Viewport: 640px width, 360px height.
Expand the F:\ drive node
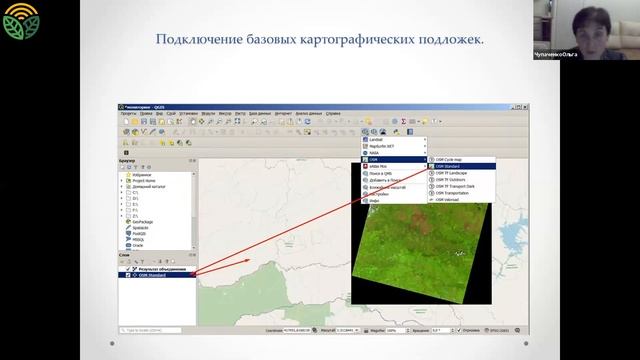(x=122, y=210)
